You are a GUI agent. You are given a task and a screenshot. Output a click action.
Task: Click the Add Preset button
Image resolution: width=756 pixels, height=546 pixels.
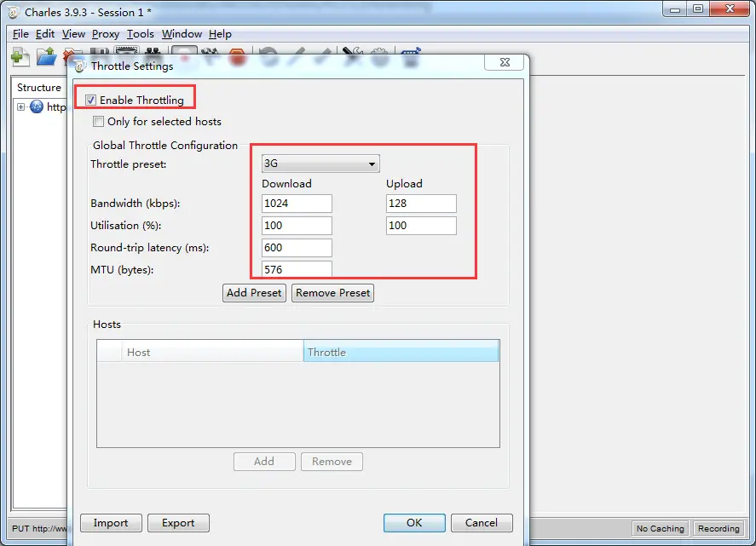[254, 293]
